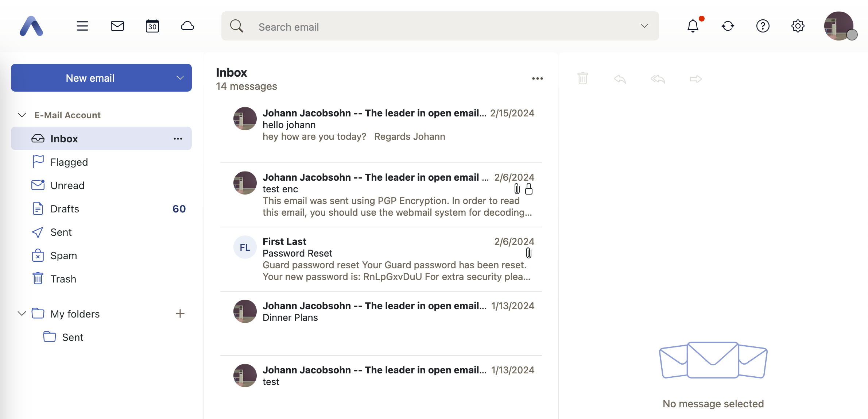Open search options dropdown arrow
The width and height of the screenshot is (868, 419).
[644, 26]
